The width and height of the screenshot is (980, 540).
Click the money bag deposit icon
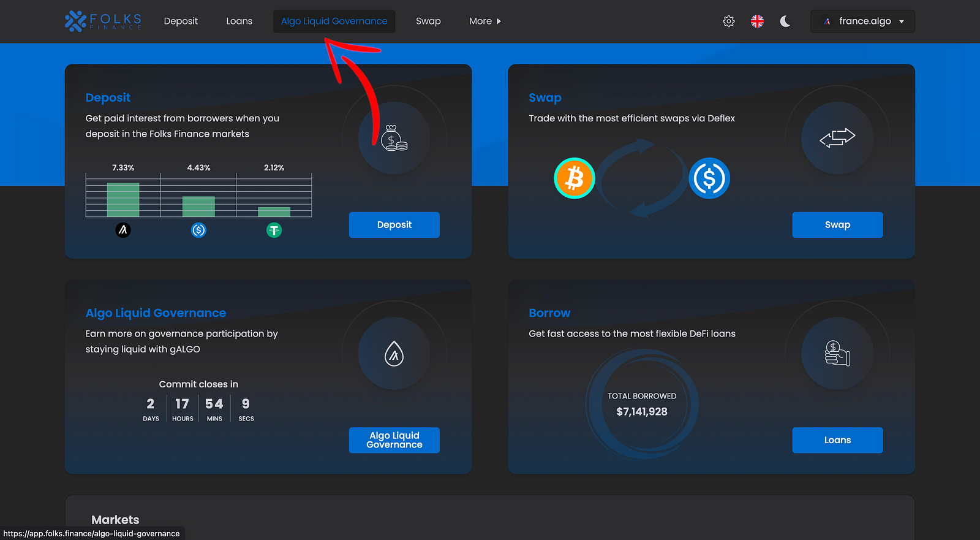pyautogui.click(x=394, y=139)
